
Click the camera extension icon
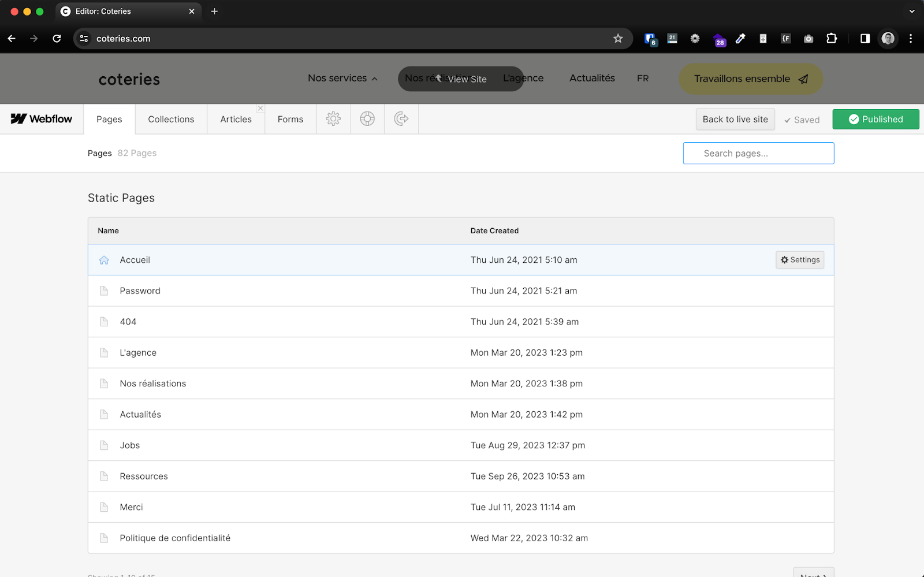808,39
